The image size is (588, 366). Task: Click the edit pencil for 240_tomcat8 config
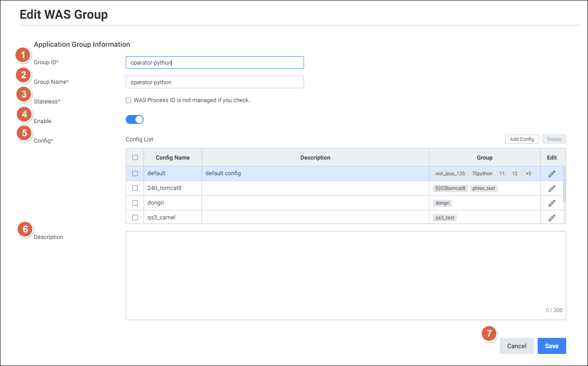tap(551, 189)
